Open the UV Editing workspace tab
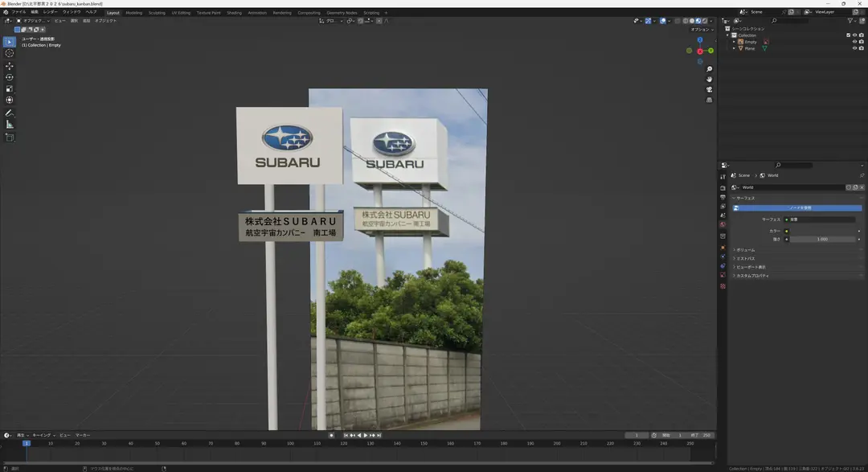 pyautogui.click(x=181, y=13)
